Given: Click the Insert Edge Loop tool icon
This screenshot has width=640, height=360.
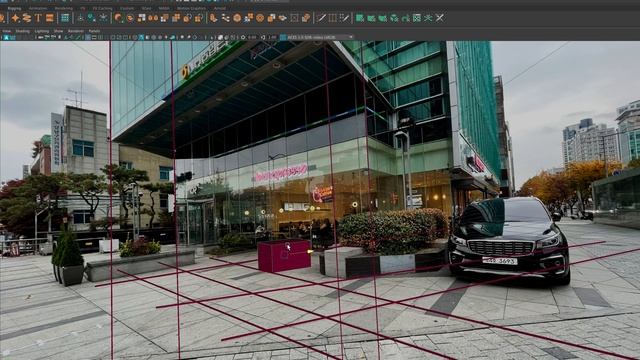Looking at the screenshot, I should tap(333, 18).
